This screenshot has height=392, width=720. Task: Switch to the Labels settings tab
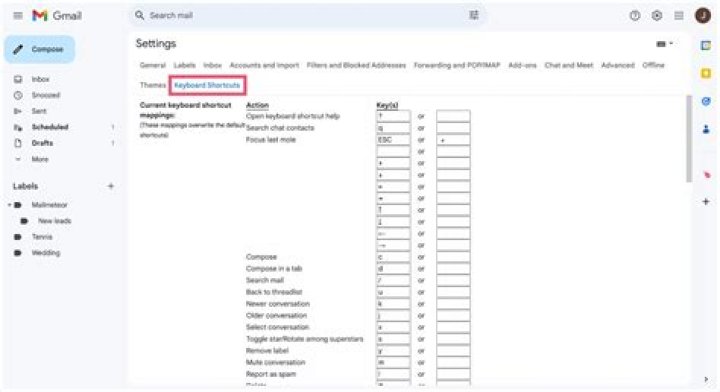(184, 65)
